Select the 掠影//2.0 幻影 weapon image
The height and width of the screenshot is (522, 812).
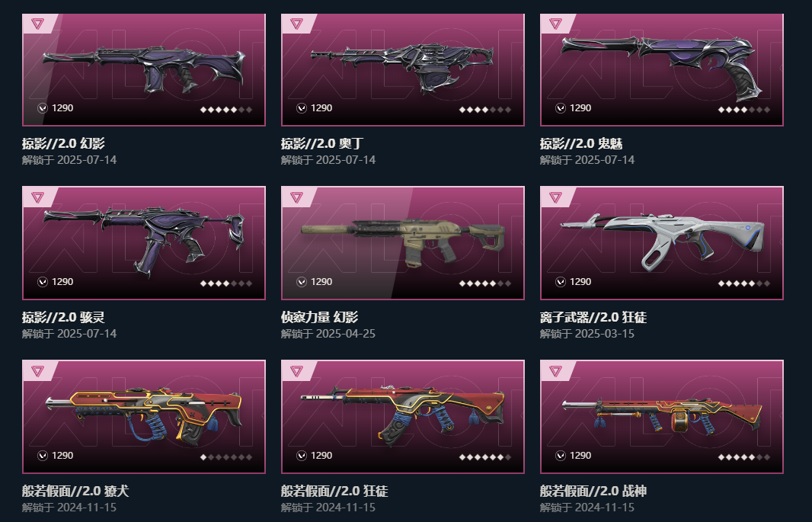(x=144, y=70)
